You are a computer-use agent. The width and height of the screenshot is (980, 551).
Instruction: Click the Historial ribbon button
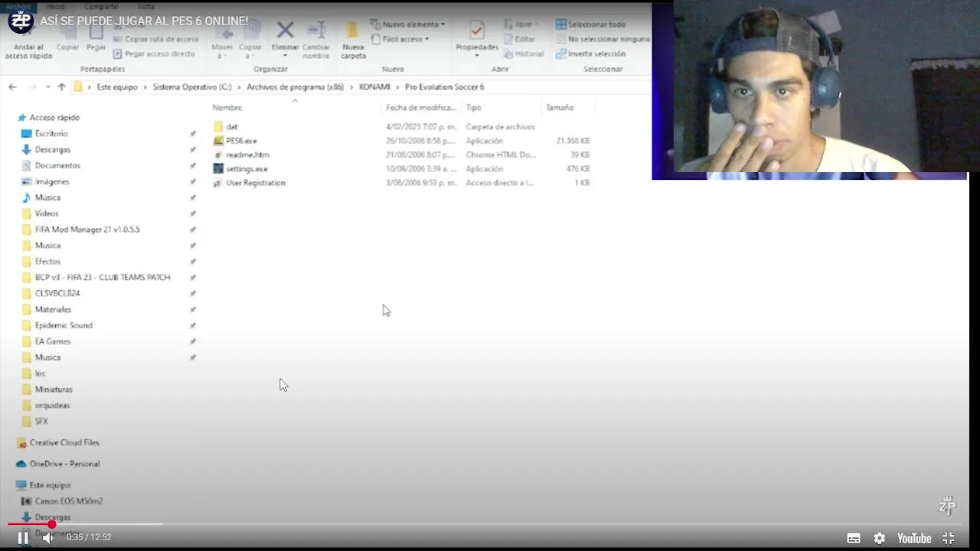524,54
